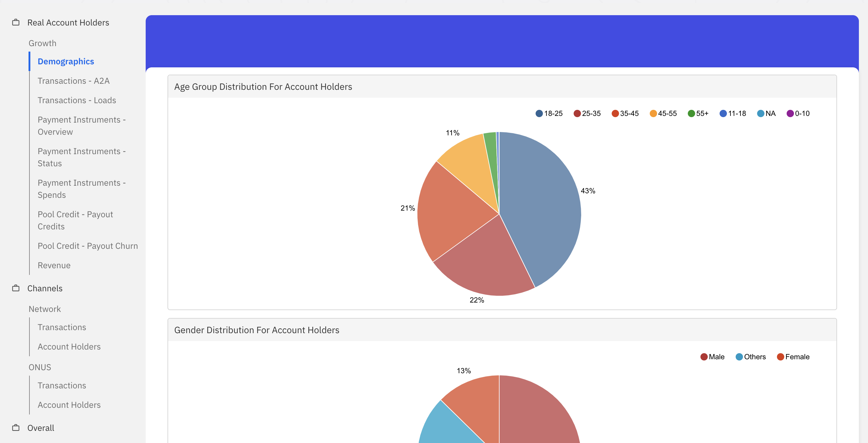The image size is (868, 443).
Task: Toggle the 25-35 legend swatch
Action: (x=577, y=113)
